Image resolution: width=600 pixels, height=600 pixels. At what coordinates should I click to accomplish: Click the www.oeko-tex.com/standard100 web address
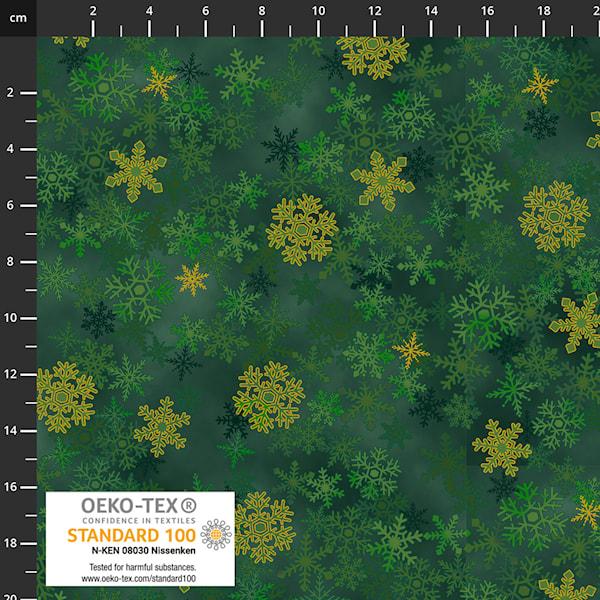click(140, 579)
